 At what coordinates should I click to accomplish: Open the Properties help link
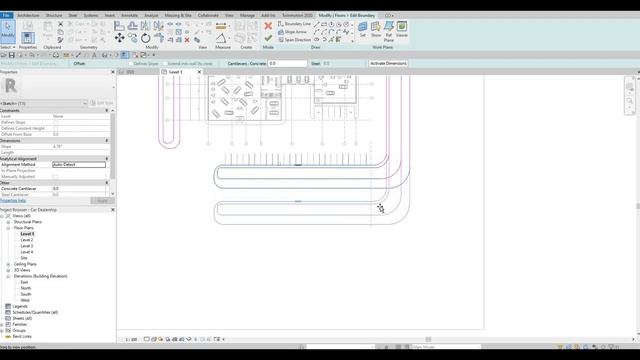[13, 201]
